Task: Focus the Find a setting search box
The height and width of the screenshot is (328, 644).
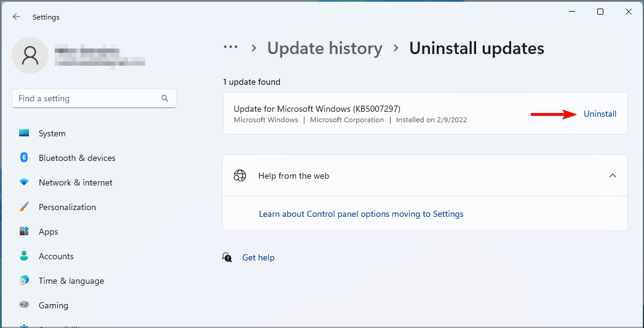Action: [94, 98]
